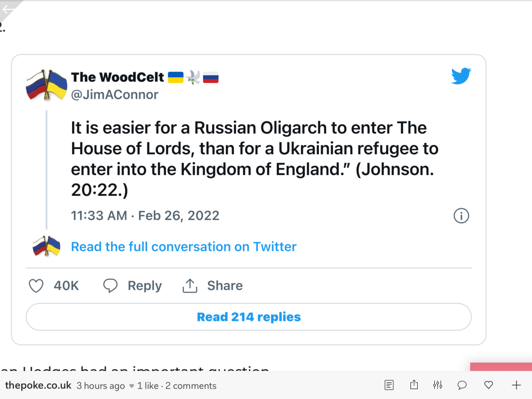Click the Reply speech bubble icon

111,286
